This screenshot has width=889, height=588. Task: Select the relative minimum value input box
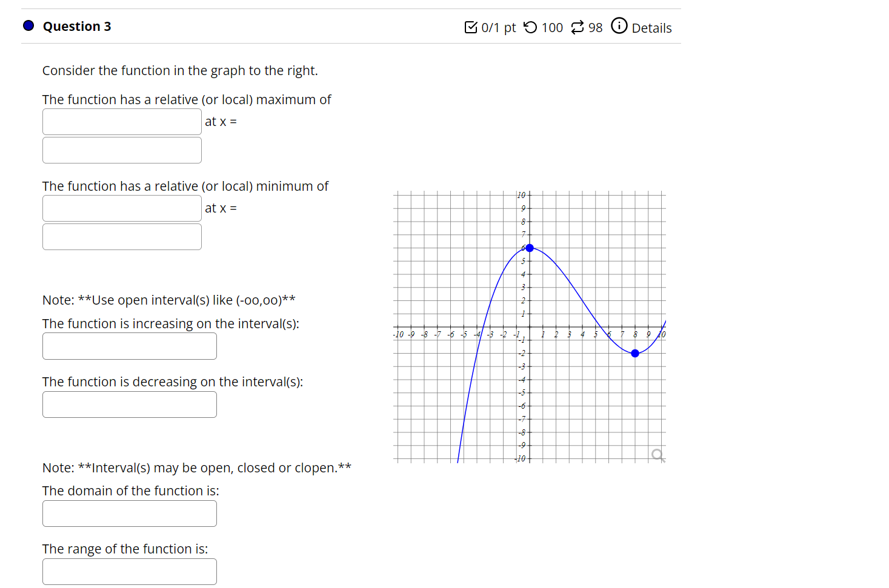click(x=121, y=208)
